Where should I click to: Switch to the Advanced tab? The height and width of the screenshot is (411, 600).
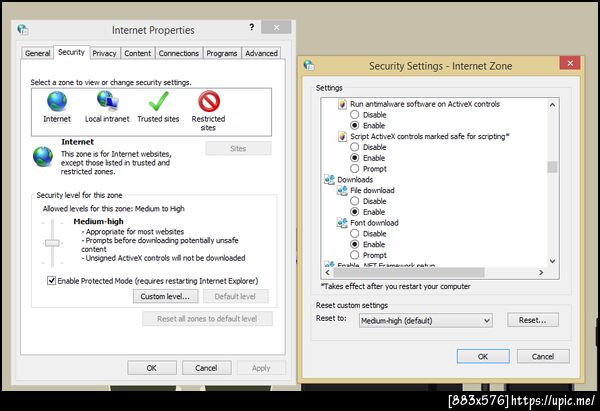[x=261, y=53]
